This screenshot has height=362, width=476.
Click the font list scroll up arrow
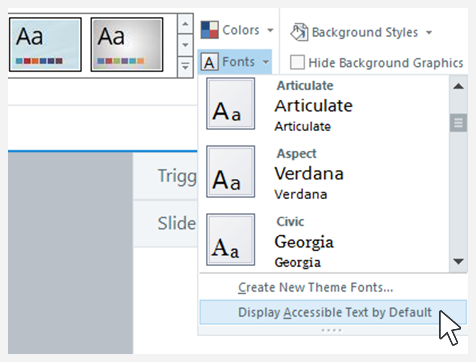[458, 86]
